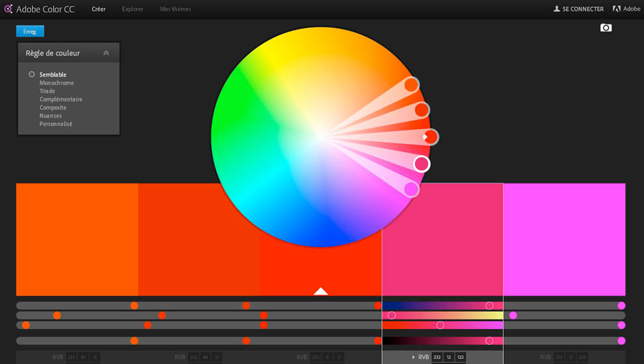Click the Adobe Color CC logo icon
This screenshot has height=364, width=644.
[x=8, y=9]
